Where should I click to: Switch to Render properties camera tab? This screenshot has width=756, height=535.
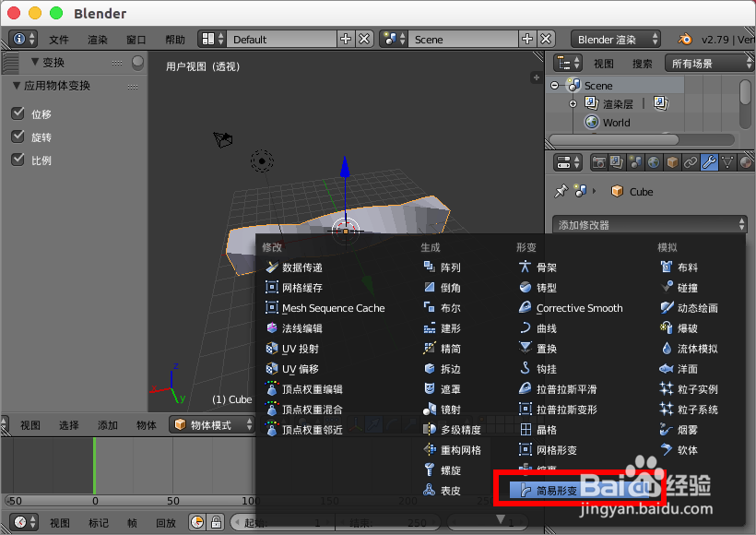598,162
